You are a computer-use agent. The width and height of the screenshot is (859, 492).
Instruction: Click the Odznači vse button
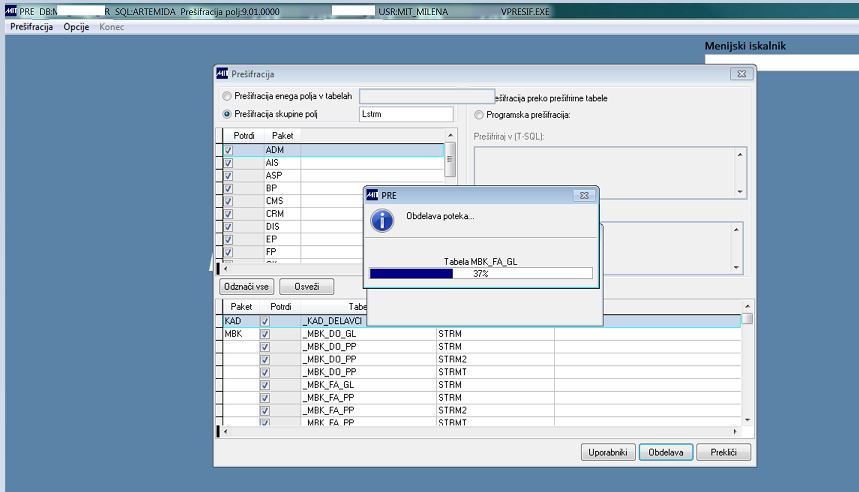click(x=247, y=287)
